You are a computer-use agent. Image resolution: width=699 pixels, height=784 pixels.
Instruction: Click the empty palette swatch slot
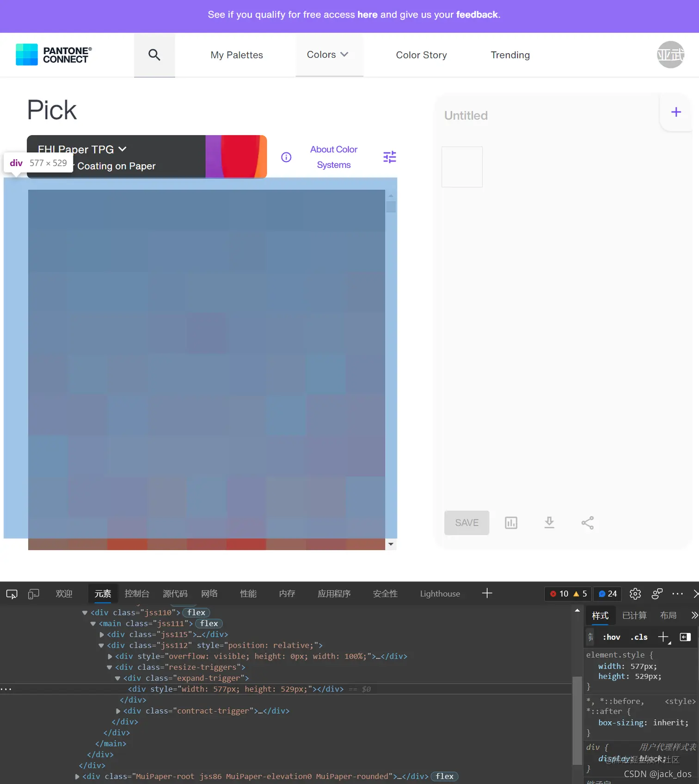(x=462, y=167)
